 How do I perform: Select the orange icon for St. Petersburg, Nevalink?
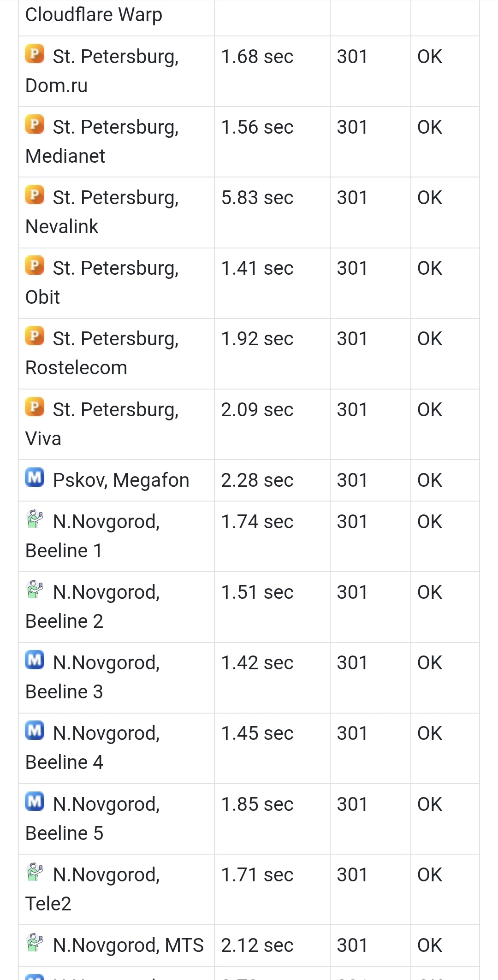(35, 195)
